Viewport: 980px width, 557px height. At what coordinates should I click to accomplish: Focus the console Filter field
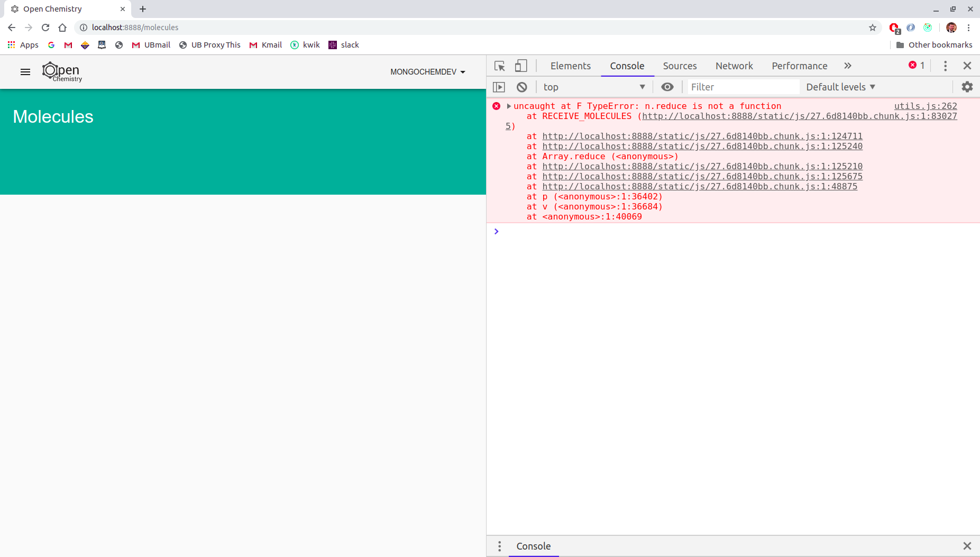[743, 87]
